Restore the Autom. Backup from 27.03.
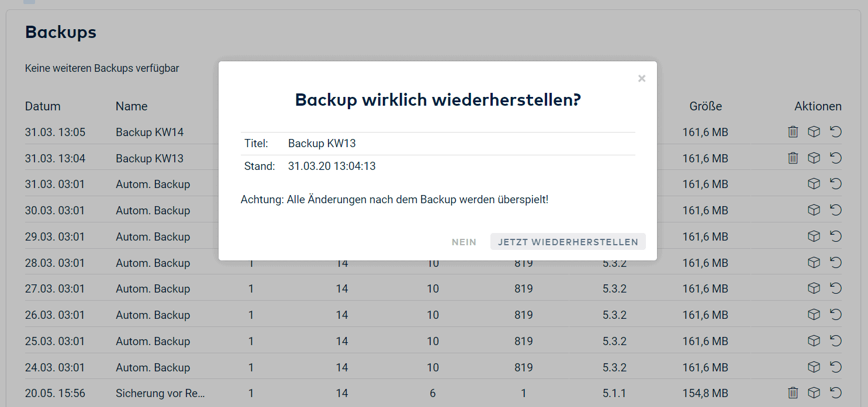Image resolution: width=868 pixels, height=407 pixels. [x=836, y=288]
